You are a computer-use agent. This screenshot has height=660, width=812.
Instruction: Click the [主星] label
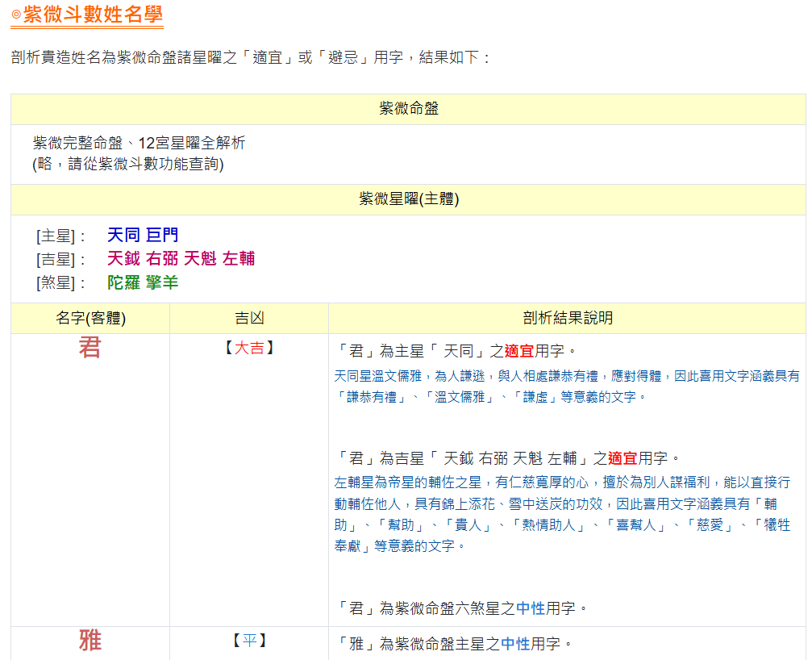coord(61,236)
